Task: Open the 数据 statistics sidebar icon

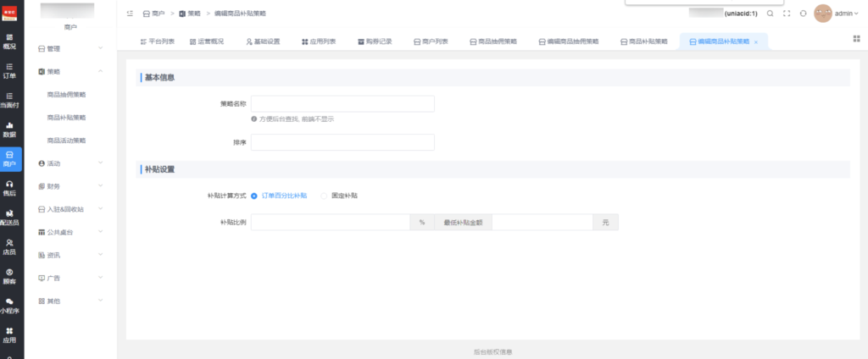Action: pyautogui.click(x=9, y=130)
